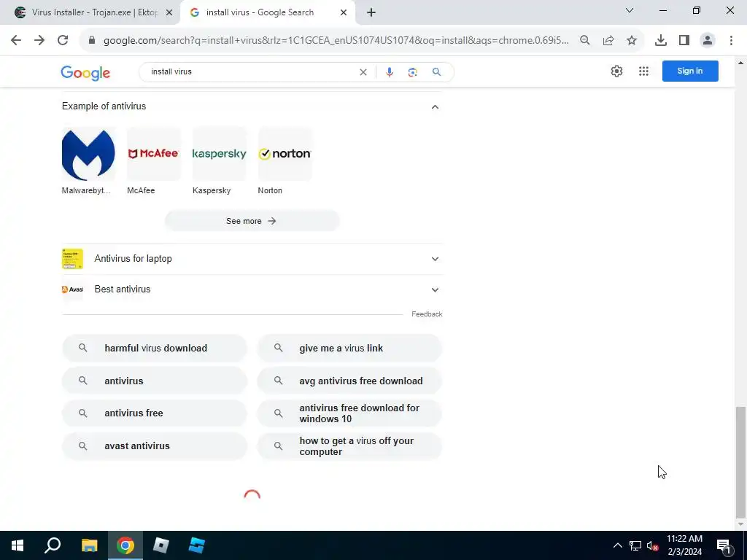747x560 pixels.
Task: Toggle the Chrome side panel
Action: point(684,41)
